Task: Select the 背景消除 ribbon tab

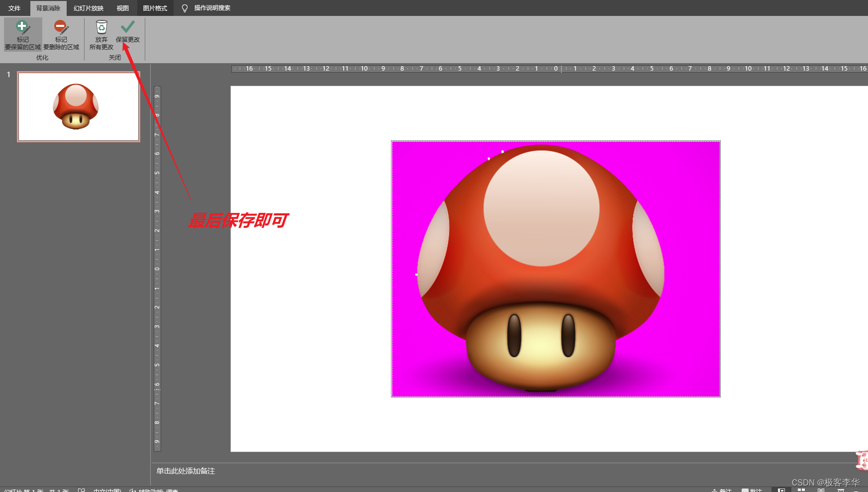Action: pyautogui.click(x=48, y=8)
